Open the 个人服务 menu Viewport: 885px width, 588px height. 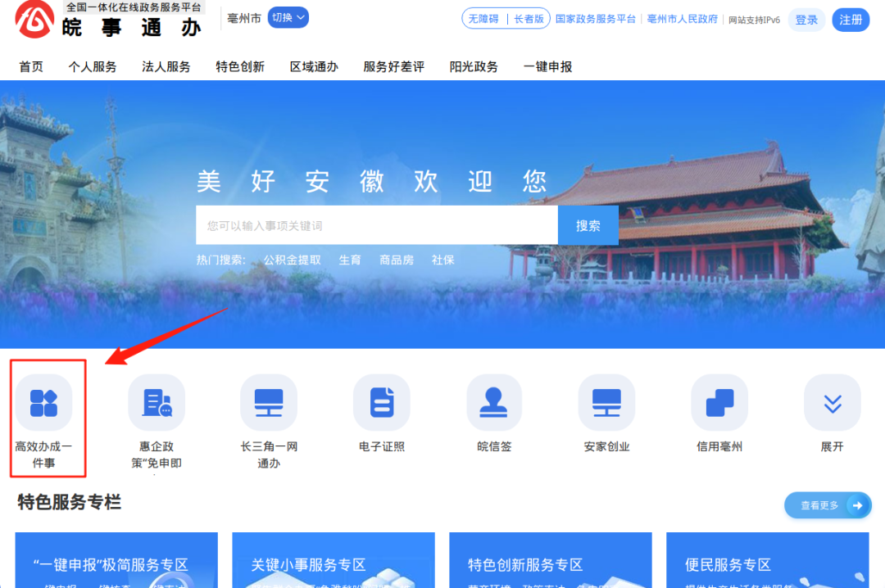(93, 66)
